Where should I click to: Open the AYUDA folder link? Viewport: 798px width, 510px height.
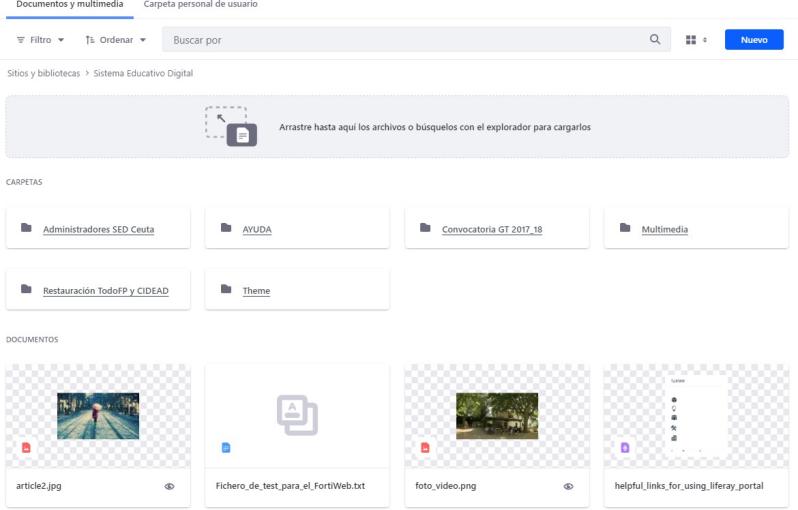[257, 230]
